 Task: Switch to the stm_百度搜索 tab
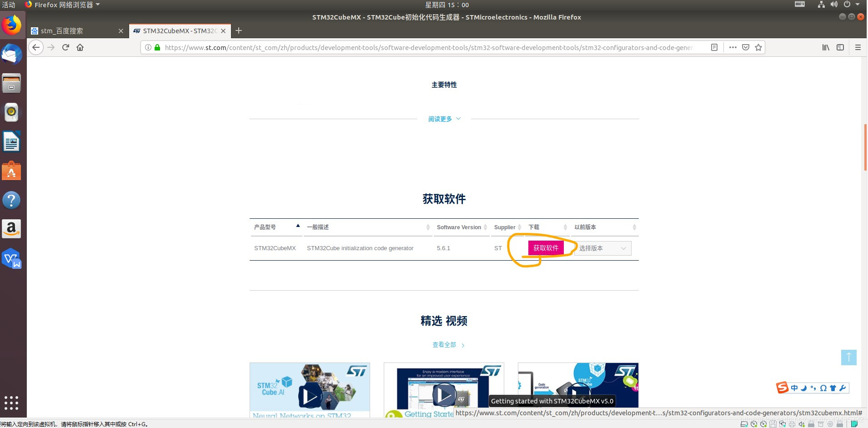click(77, 31)
